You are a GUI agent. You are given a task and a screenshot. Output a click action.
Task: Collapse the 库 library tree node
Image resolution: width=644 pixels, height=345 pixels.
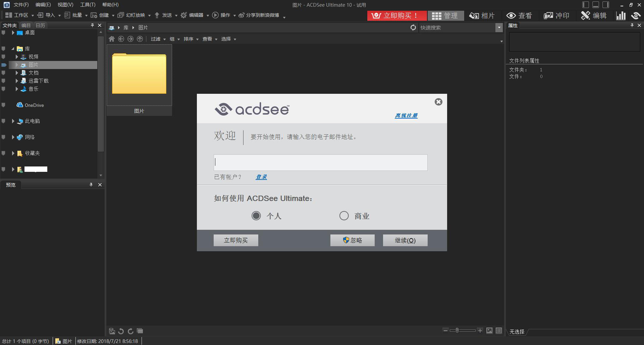[x=13, y=49]
